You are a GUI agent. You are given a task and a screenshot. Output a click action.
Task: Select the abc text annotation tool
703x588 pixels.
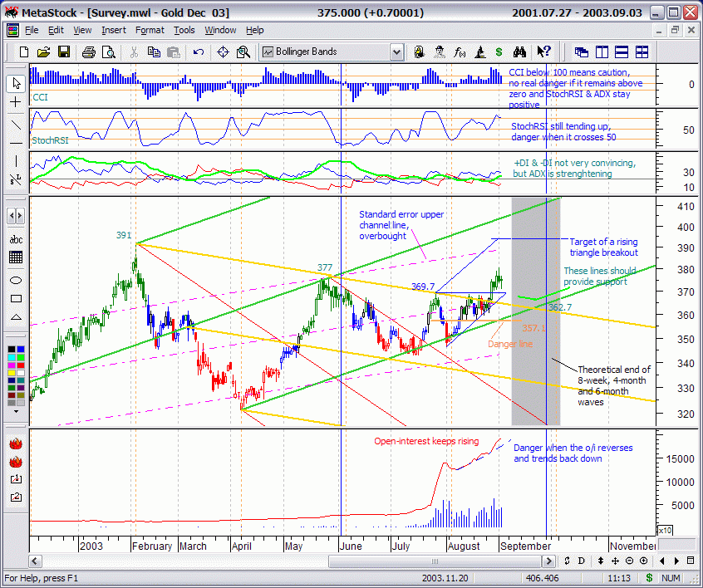[16, 239]
